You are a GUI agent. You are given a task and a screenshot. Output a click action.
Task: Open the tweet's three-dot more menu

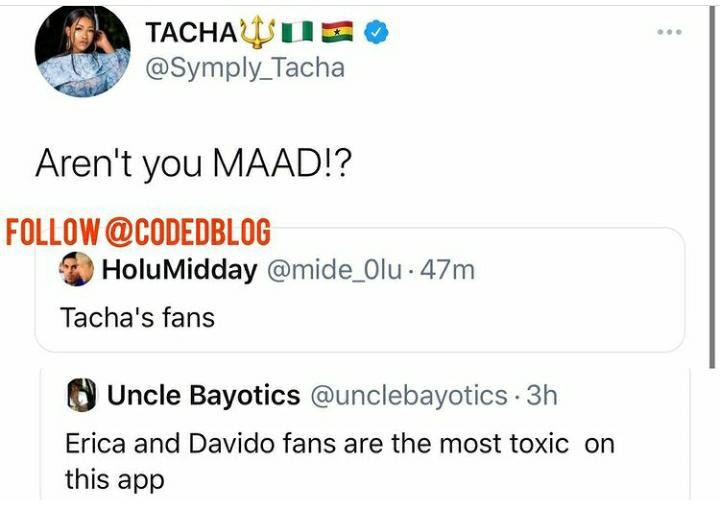point(668,32)
